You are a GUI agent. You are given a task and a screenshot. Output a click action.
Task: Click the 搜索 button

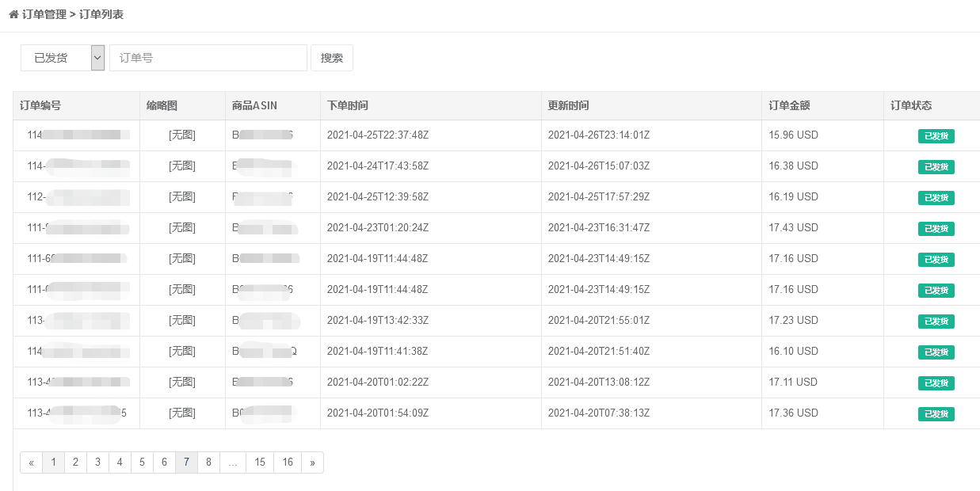[331, 57]
